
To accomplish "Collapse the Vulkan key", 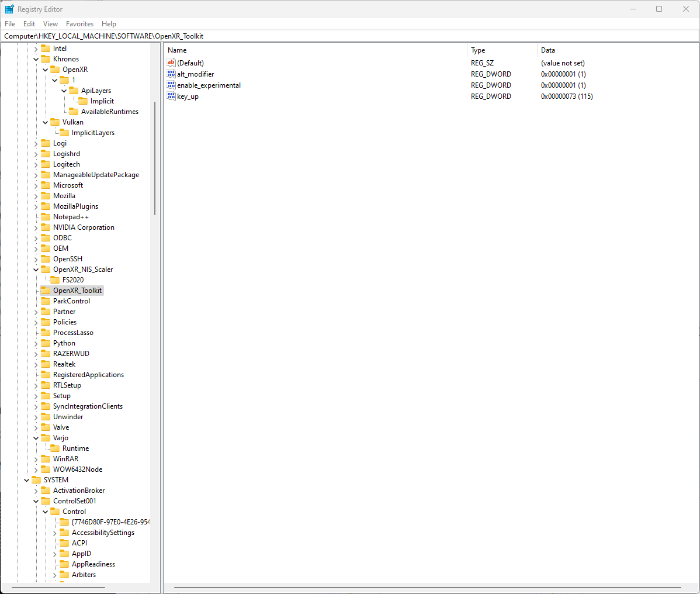I will coord(46,122).
